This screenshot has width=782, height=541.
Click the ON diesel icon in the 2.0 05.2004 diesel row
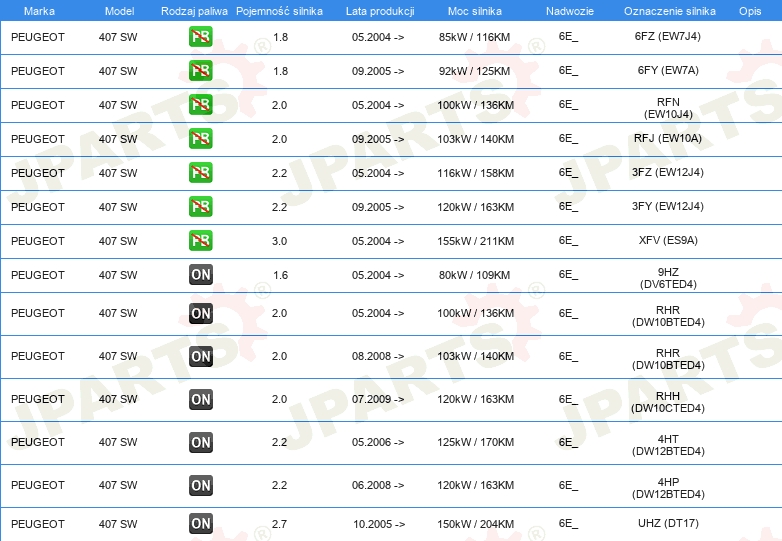coord(200,313)
